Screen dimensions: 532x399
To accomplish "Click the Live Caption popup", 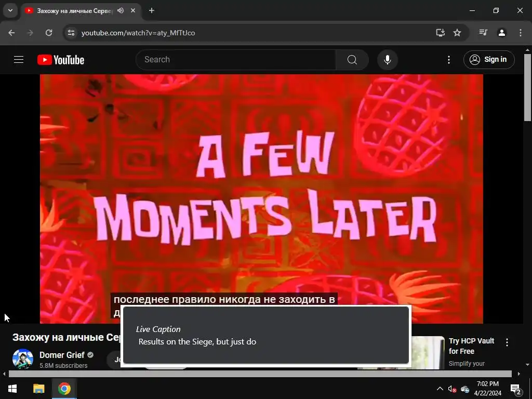I will tap(266, 335).
